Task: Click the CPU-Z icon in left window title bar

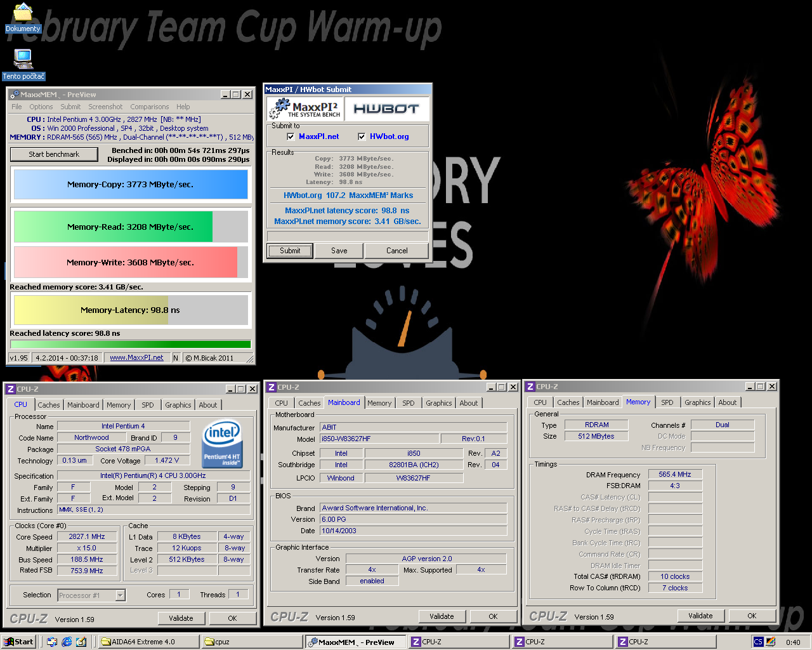Action: (11, 389)
